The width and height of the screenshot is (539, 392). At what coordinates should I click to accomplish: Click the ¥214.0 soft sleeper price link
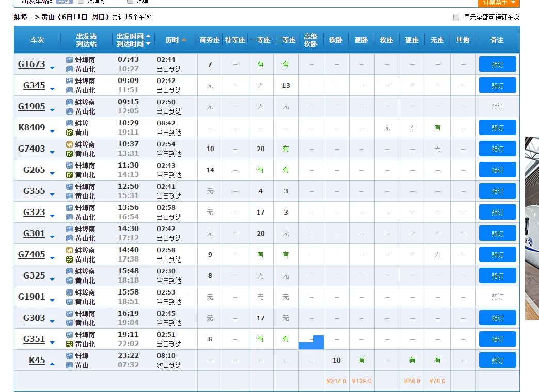[x=336, y=381]
